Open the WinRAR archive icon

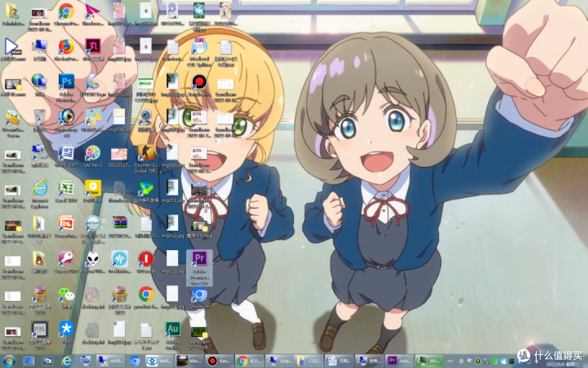(x=119, y=227)
